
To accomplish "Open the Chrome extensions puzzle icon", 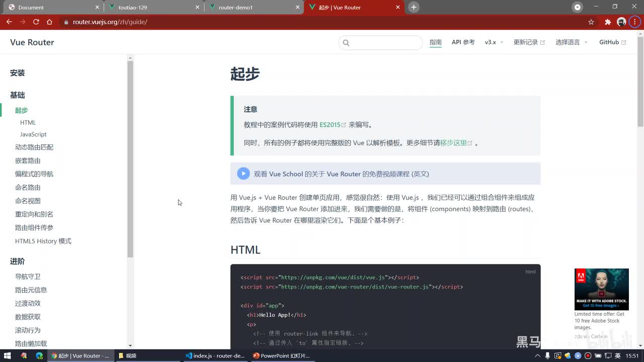I will pyautogui.click(x=608, y=22).
